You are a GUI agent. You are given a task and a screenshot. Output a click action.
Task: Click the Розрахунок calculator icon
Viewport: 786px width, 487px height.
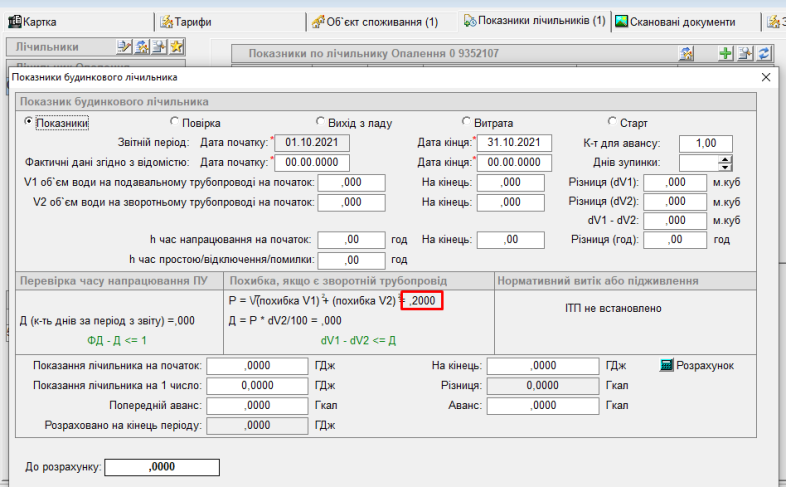coord(668,366)
